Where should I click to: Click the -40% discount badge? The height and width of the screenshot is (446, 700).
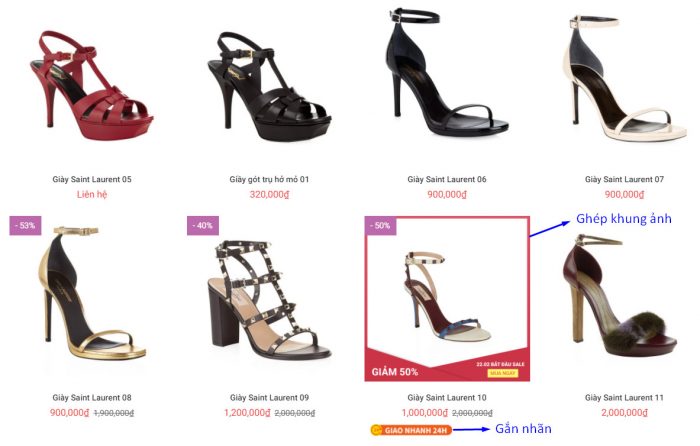click(x=203, y=225)
